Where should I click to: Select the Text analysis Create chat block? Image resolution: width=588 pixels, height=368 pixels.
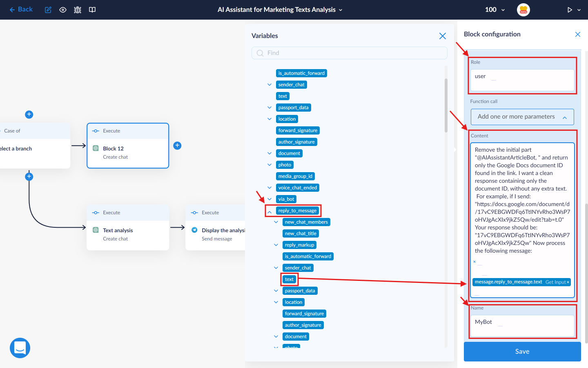point(128,227)
